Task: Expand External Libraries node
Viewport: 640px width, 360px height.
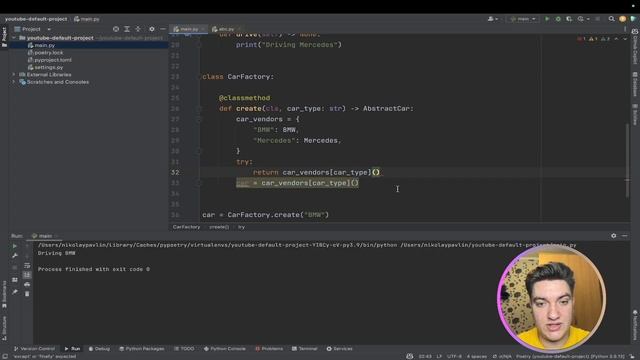Action: 14,75
